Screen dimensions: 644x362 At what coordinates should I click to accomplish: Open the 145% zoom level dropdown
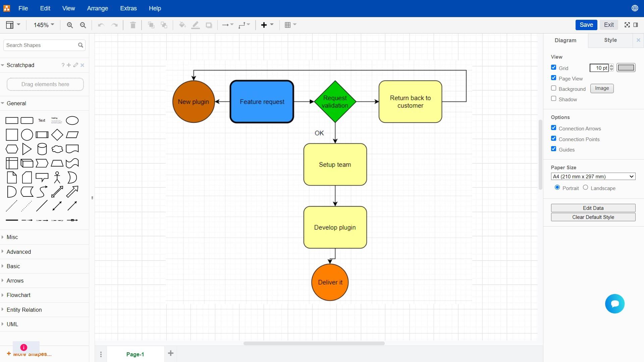[x=44, y=25]
